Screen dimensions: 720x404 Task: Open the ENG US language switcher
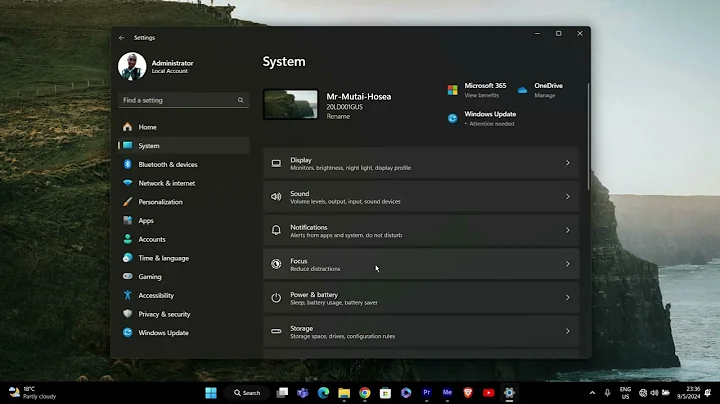pos(625,393)
